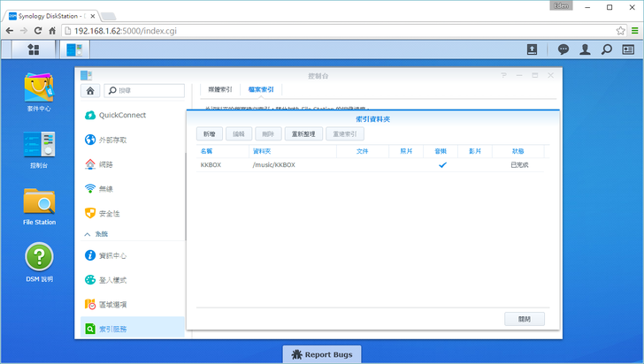Toggle the 音樂 checkmark for KKBOX
This screenshot has width=644, height=364.
point(442,165)
